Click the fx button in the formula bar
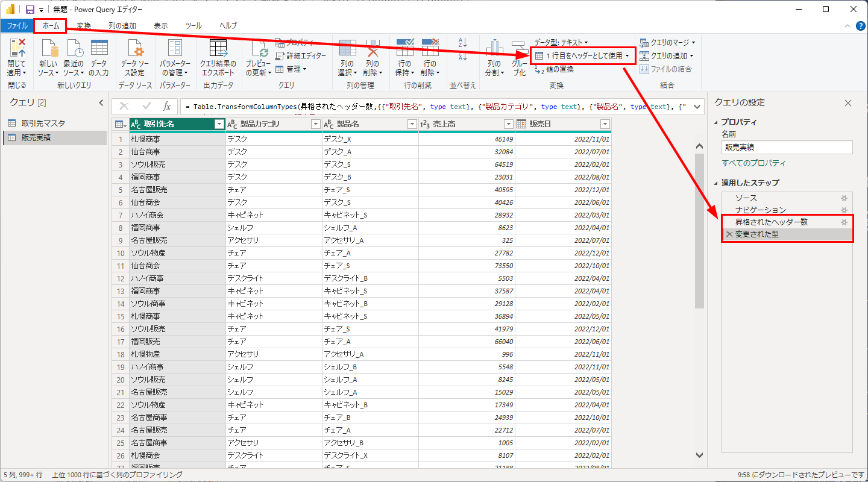 coord(167,106)
